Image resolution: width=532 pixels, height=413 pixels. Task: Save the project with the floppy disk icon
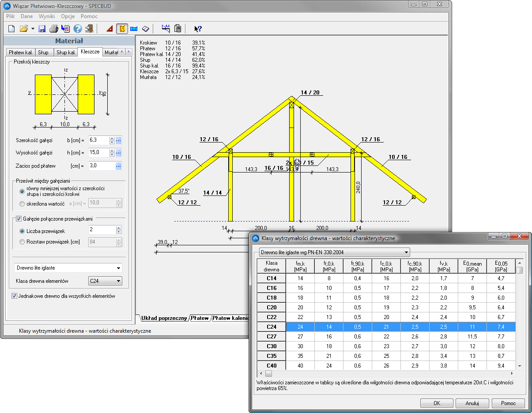pos(42,29)
